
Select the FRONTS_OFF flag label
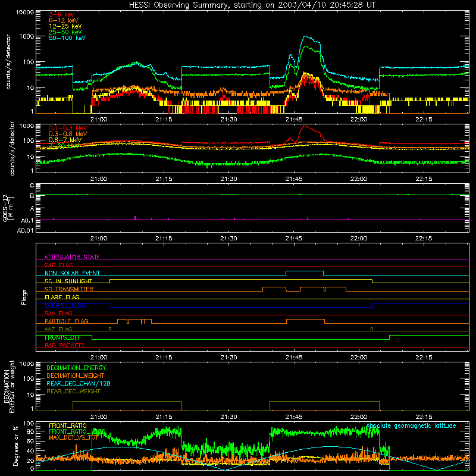point(62,337)
